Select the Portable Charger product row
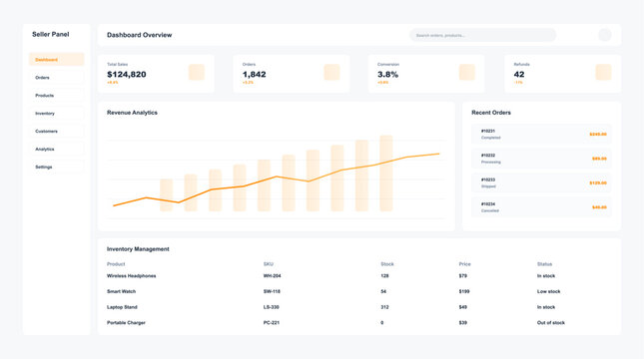 [x=359, y=323]
